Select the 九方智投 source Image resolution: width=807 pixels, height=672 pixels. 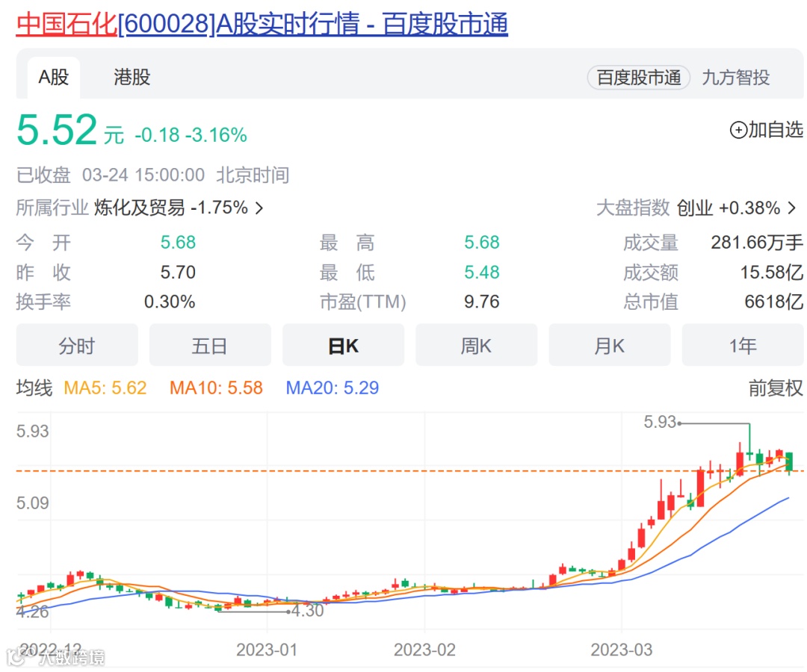[735, 78]
